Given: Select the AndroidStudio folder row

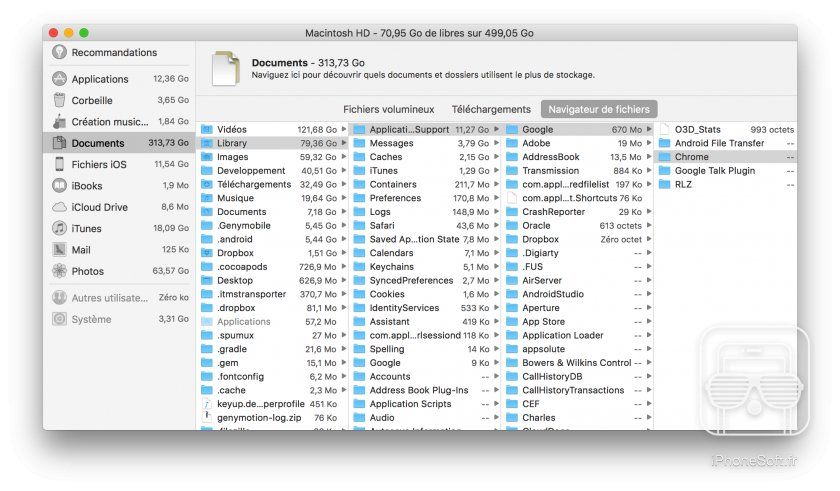Looking at the screenshot, I should click(x=578, y=294).
